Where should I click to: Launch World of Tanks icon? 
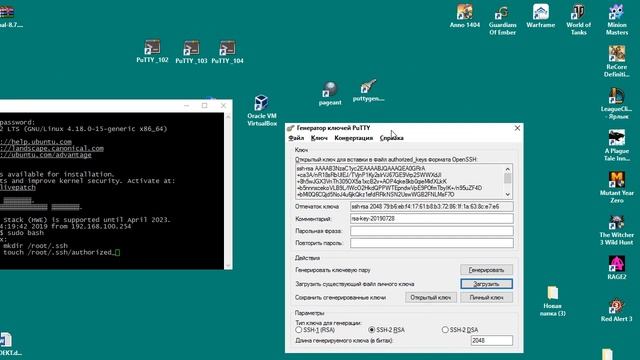[x=578, y=20]
